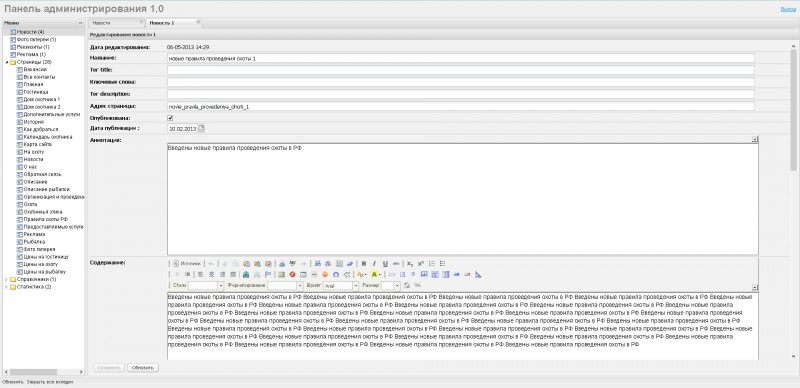This screenshot has height=388, width=800.
Task: Insert a special character (omega icon)
Action: pos(336,274)
